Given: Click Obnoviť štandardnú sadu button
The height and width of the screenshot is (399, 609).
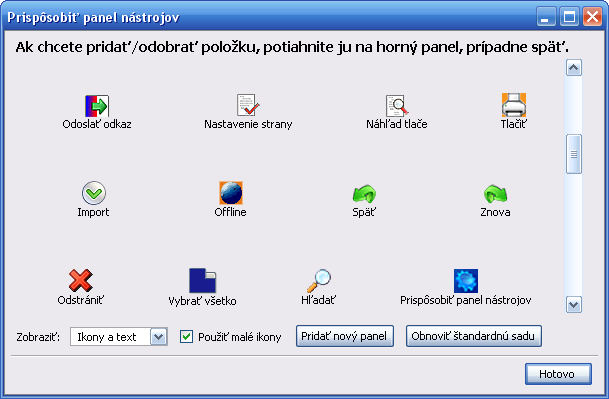Looking at the screenshot, I should coord(474,336).
